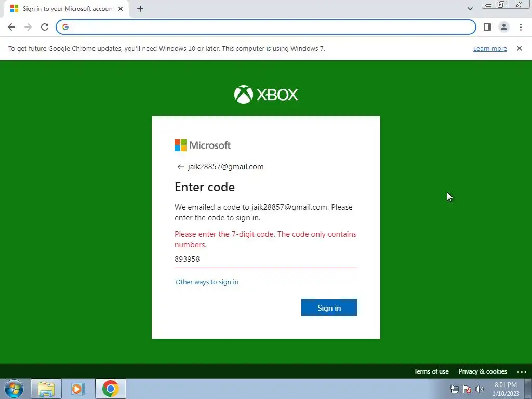The image size is (532, 399).
Task: Open the clock showing 8:01 PM
Action: [x=506, y=389]
